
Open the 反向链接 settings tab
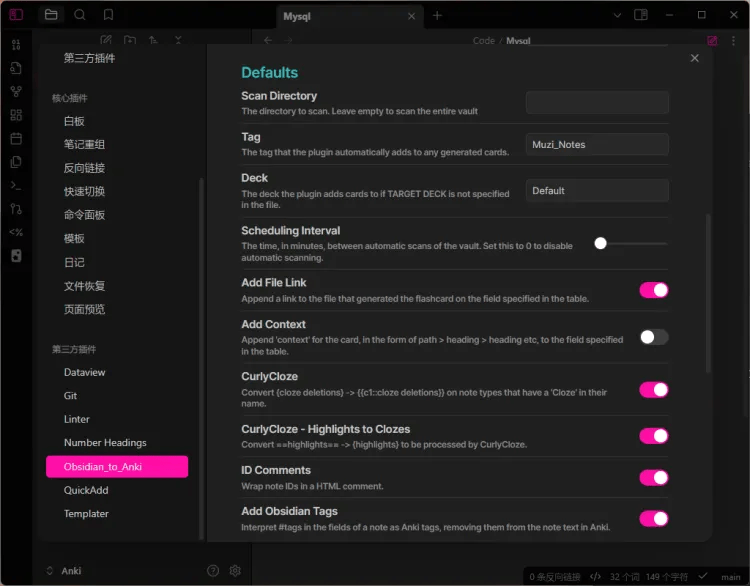click(x=117, y=168)
